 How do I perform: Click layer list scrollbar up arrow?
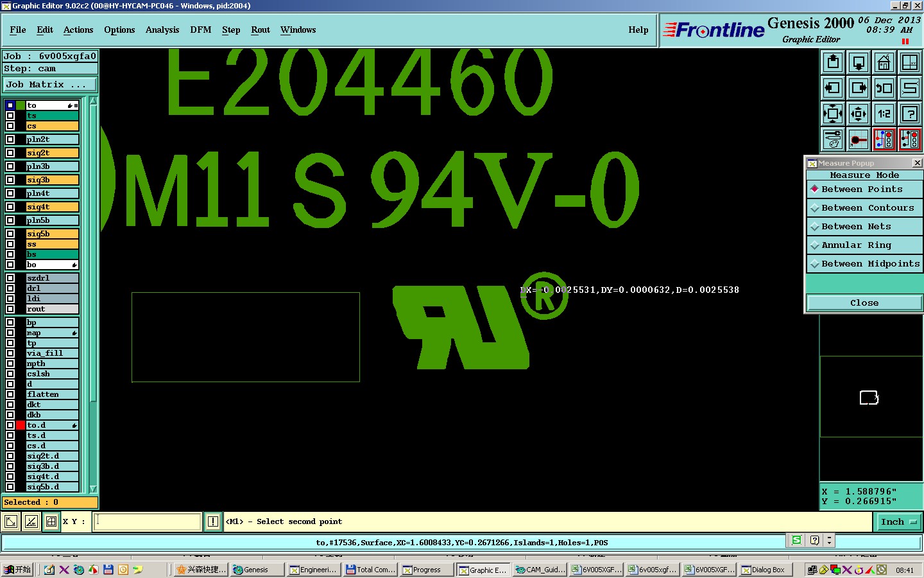pyautogui.click(x=93, y=101)
